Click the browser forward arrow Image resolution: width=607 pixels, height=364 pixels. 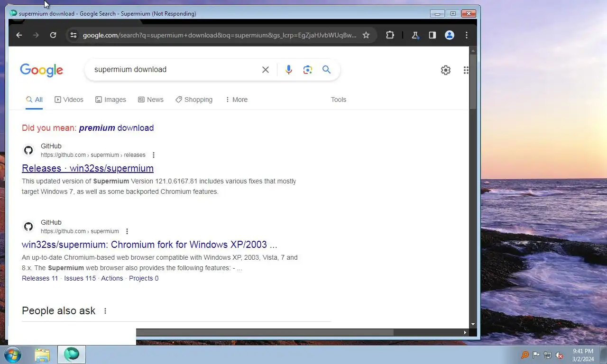click(x=36, y=35)
